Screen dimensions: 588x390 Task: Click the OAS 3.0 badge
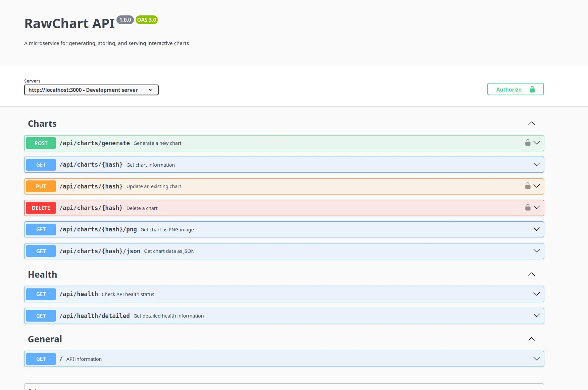(147, 20)
